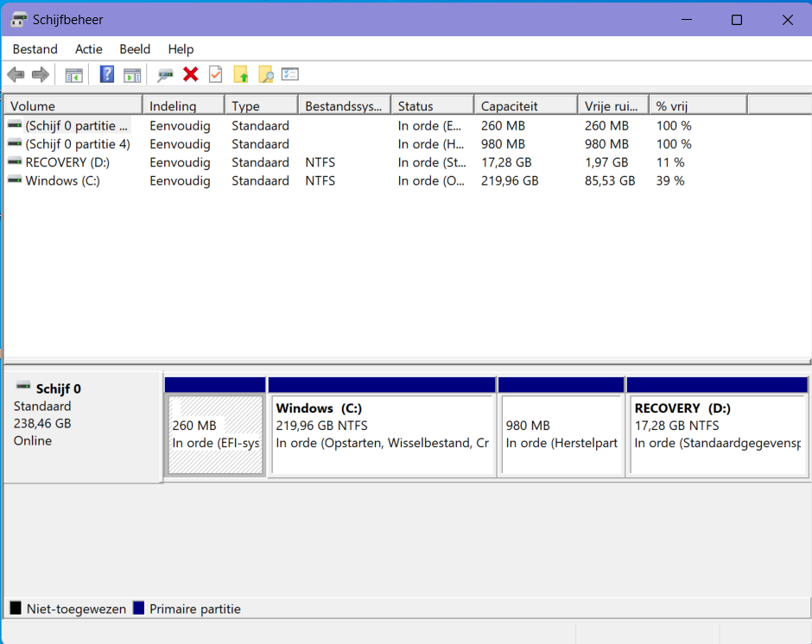Viewport: 812px width, 644px height.
Task: Select the Windows (C:) partition block
Action: (382, 434)
